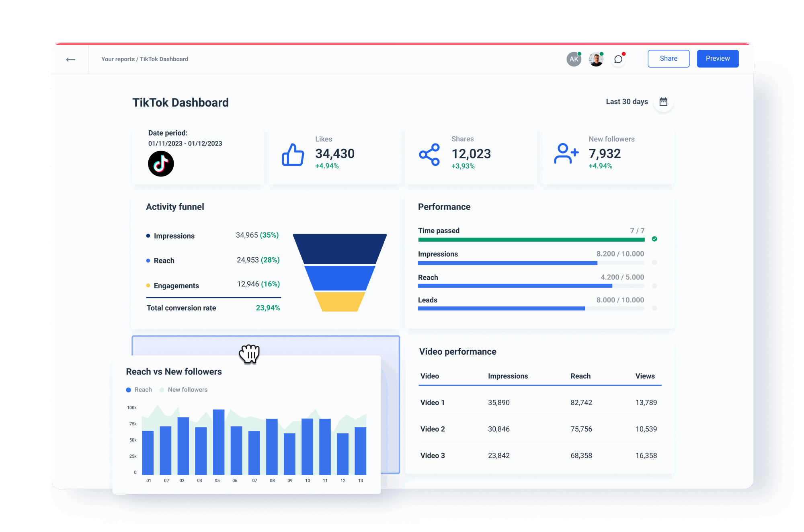This screenshot has height=532, width=804.
Task: Open the calendar date picker icon
Action: [x=664, y=102]
